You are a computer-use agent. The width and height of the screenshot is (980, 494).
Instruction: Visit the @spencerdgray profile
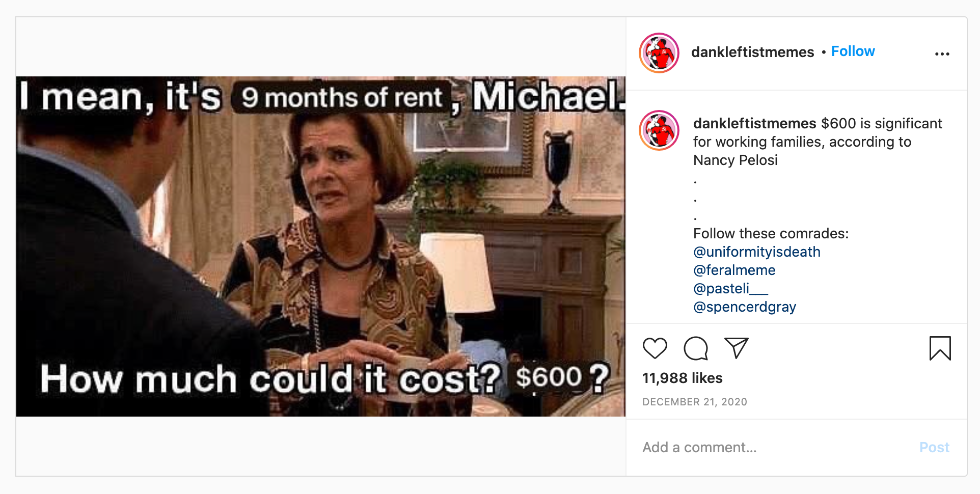[x=745, y=307]
